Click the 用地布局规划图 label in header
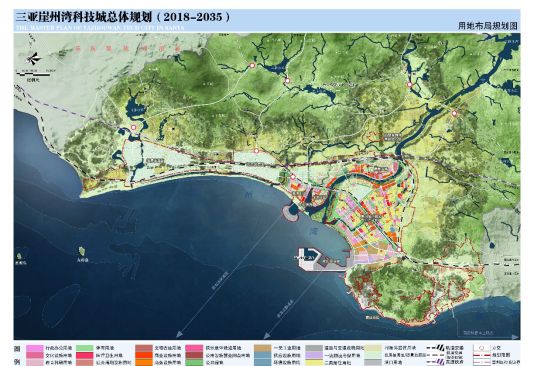 tap(488, 26)
